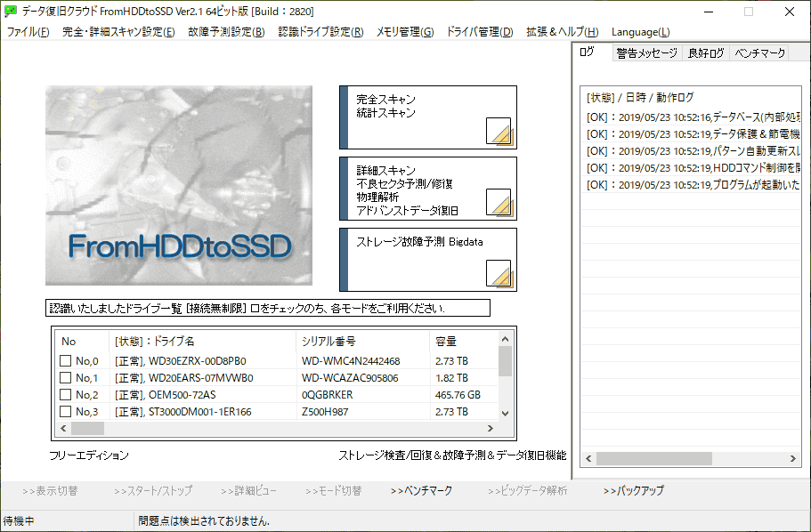Open 完全・詳細スキャン設定(E) menu

click(118, 32)
